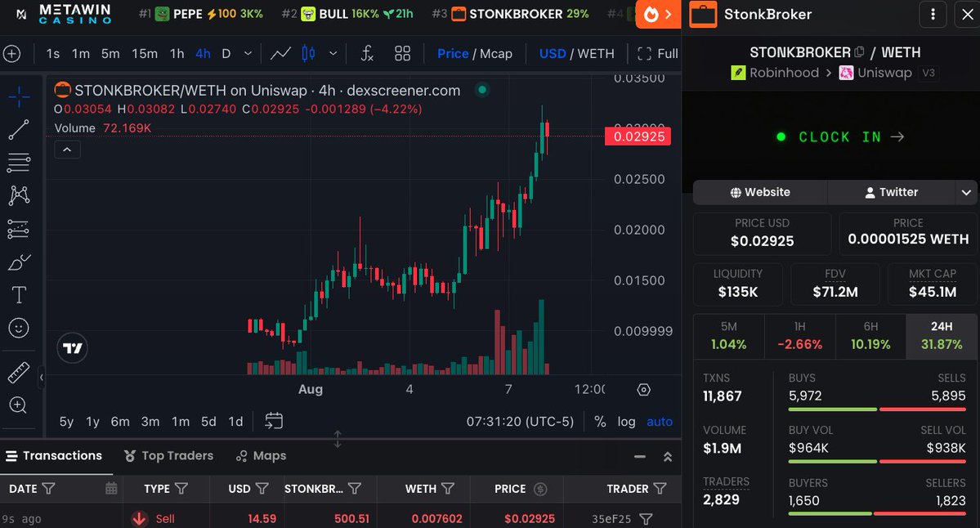Switch chart to Price view
The image size is (980, 528).
coord(453,54)
